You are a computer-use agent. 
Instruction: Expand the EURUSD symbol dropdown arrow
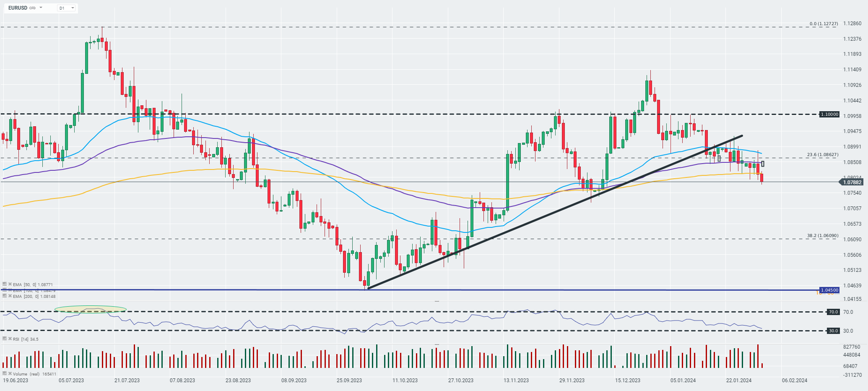click(x=41, y=8)
